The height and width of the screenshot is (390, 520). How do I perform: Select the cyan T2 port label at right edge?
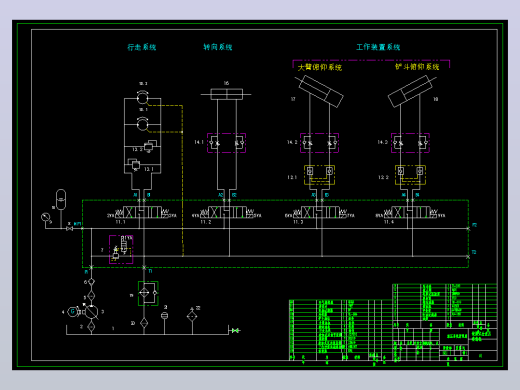point(474,252)
